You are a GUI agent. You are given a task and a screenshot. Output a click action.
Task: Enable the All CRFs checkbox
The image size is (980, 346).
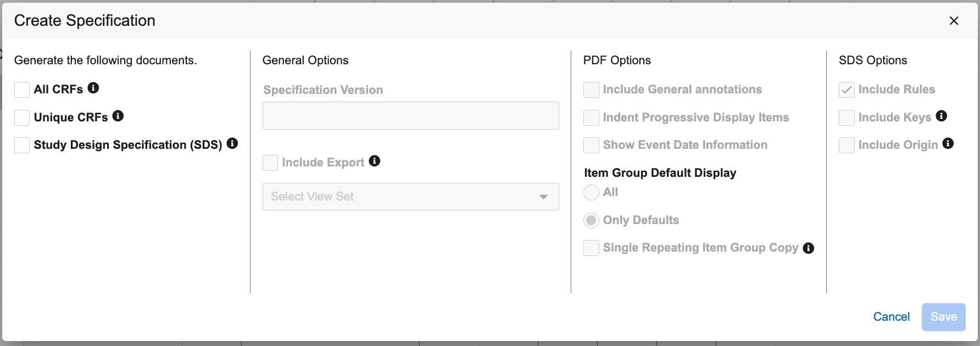(22, 90)
